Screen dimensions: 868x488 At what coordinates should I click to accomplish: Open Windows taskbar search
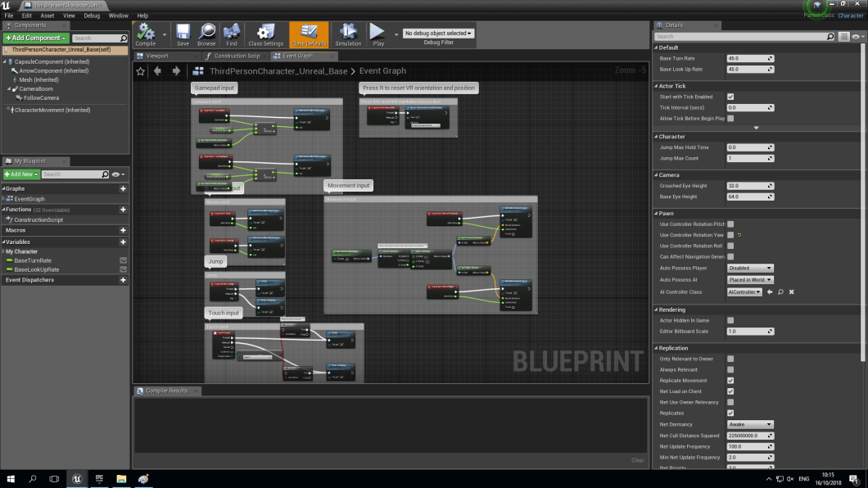pyautogui.click(x=32, y=479)
